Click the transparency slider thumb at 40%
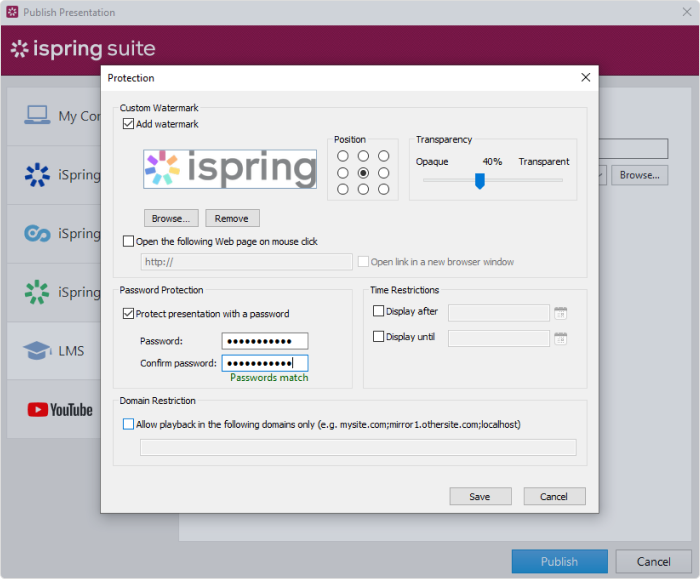Screen dimensions: 700x579 point(480,181)
